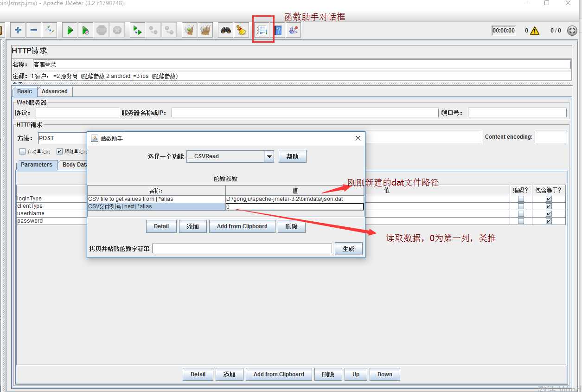
Task: Click the 生成 generate button
Action: (348, 249)
